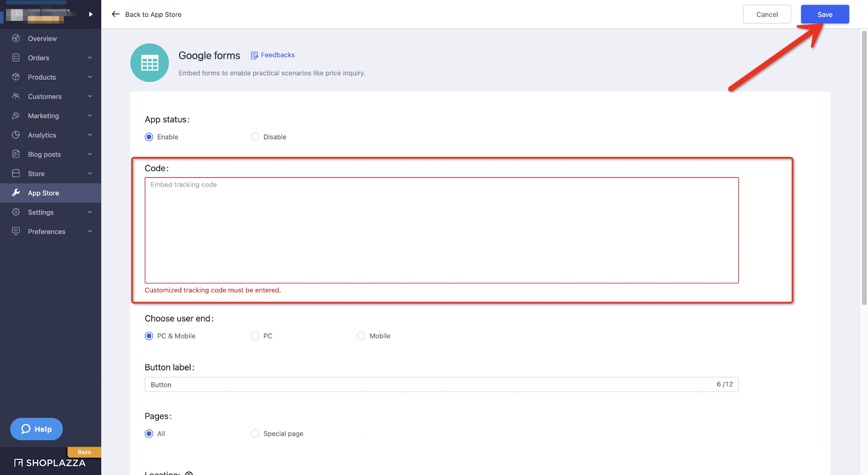Expand the Settings submenu chevron

(x=90, y=212)
